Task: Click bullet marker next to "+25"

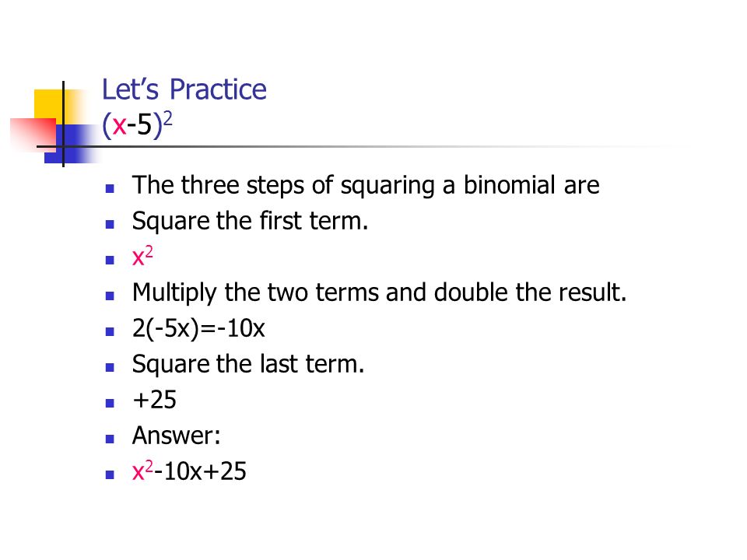Action: 110,403
